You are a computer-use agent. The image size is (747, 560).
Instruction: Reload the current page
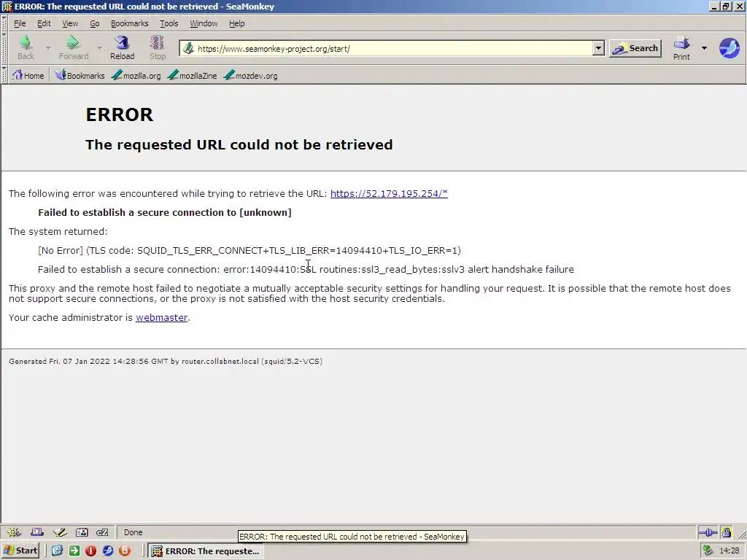123,48
